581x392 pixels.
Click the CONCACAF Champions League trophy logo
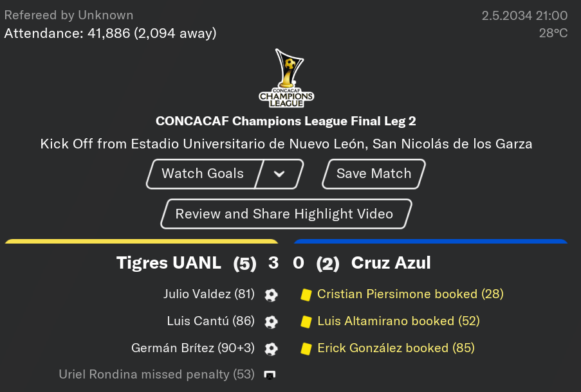pyautogui.click(x=286, y=78)
